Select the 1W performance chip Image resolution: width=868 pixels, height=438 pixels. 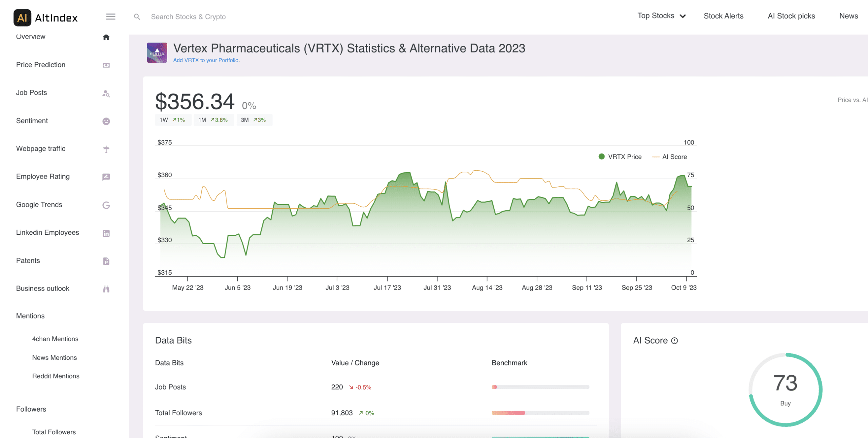click(173, 120)
